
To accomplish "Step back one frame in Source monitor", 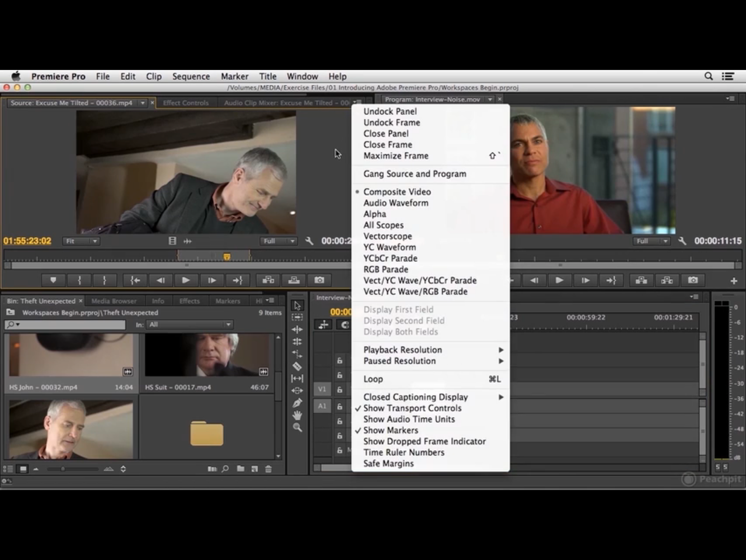I will [160, 280].
